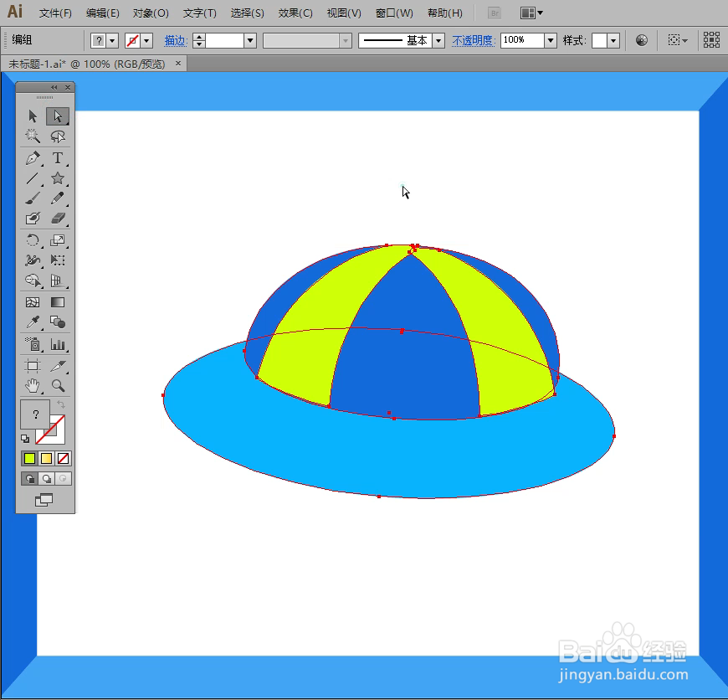Viewport: 728px width, 700px height.
Task: Collapse the toolbox with double arrows
Action: [54, 87]
